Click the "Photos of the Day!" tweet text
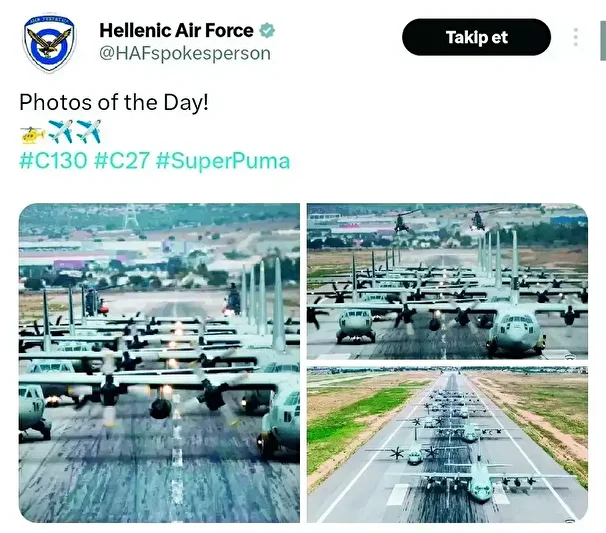 [x=114, y=102]
